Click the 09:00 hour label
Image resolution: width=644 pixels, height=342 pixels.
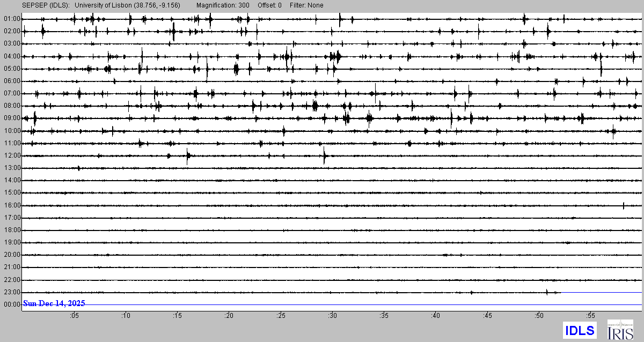click(12, 118)
